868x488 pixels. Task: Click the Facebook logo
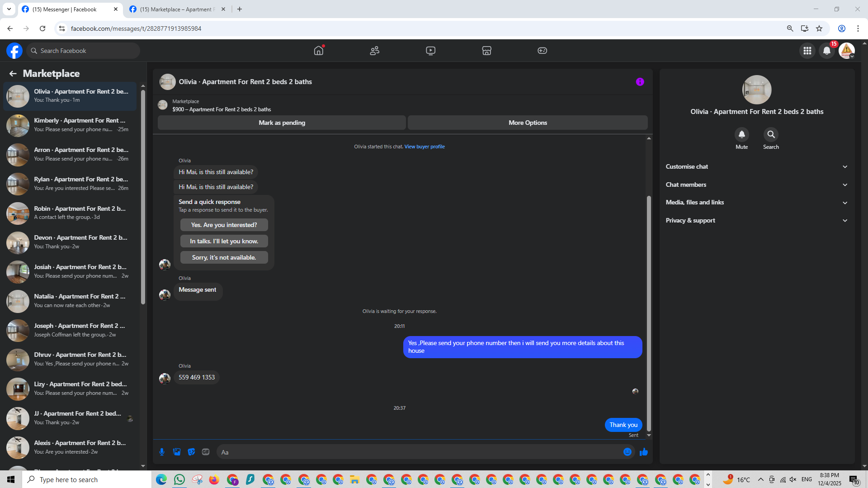coord(14,51)
